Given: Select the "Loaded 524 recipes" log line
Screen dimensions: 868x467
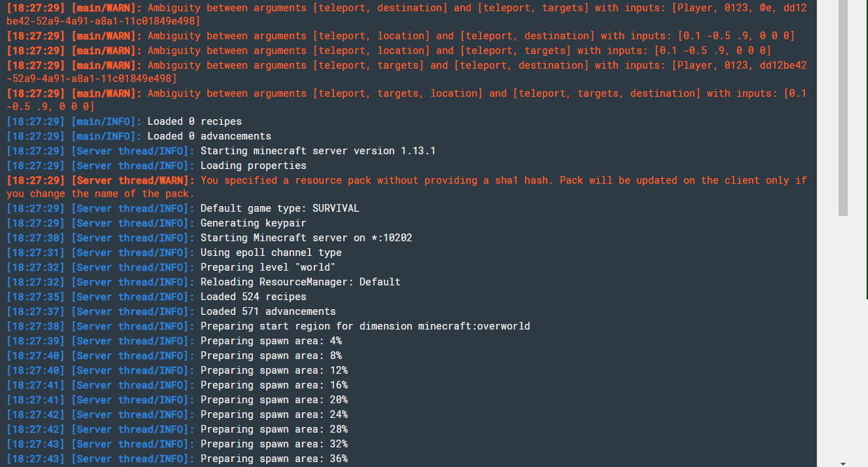Looking at the screenshot, I should pyautogui.click(x=156, y=297).
